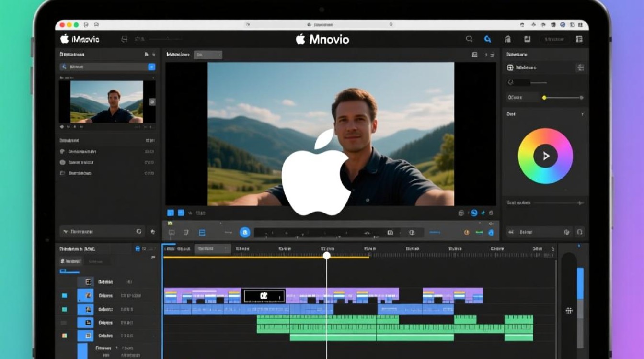Select the clip thumbnail in the left media panel

coord(106,101)
